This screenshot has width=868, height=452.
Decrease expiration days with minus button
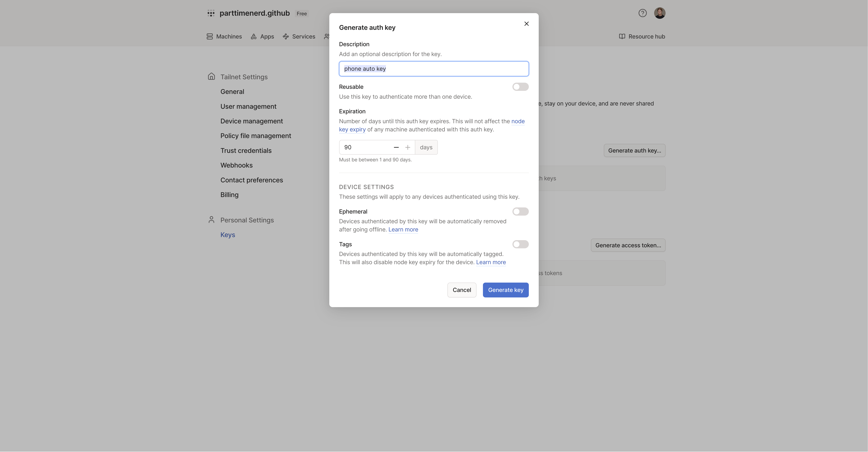point(396,147)
